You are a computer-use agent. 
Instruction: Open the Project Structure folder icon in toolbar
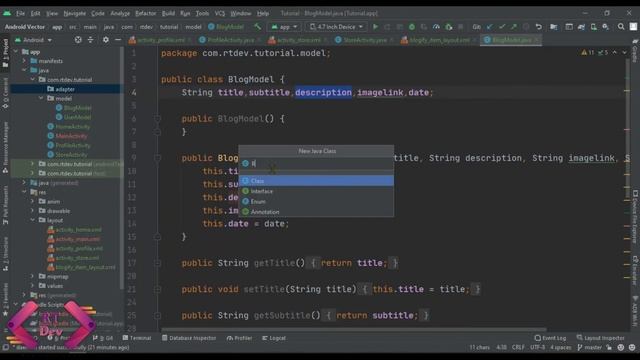point(553,27)
